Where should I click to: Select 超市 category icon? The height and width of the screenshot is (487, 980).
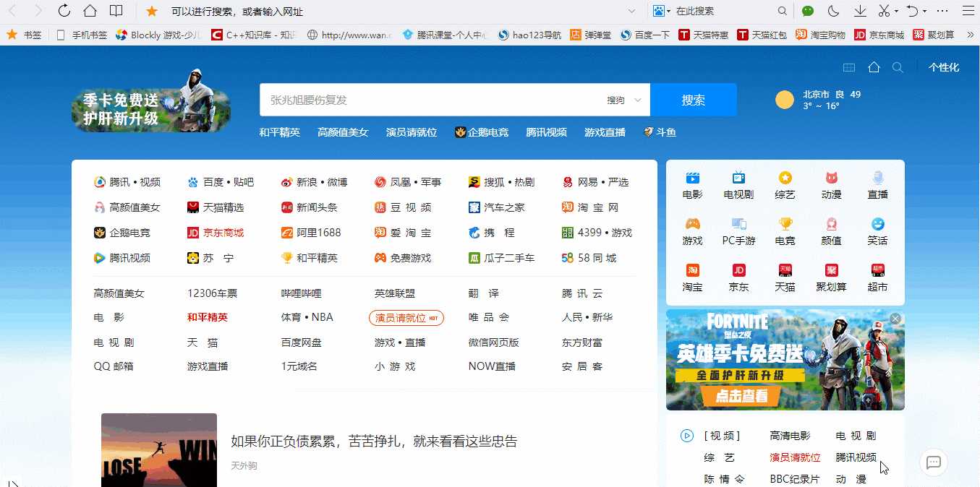(877, 278)
